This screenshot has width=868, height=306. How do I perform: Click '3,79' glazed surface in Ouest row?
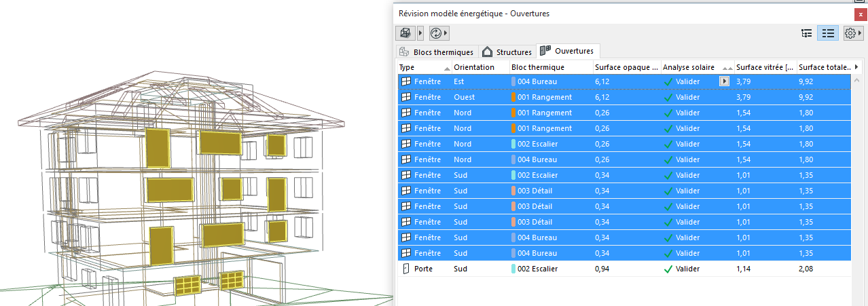coord(744,97)
